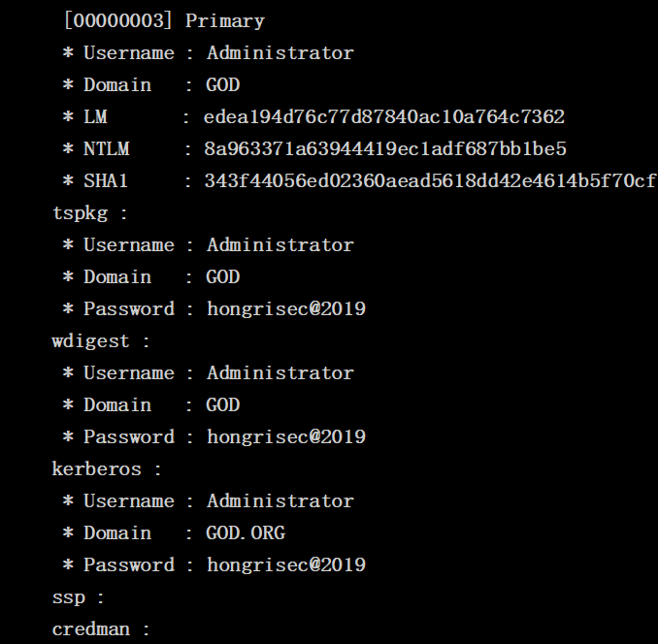Screen dimensions: 658x644
Task: Click the GOD.ORG domain value
Action: point(246,533)
